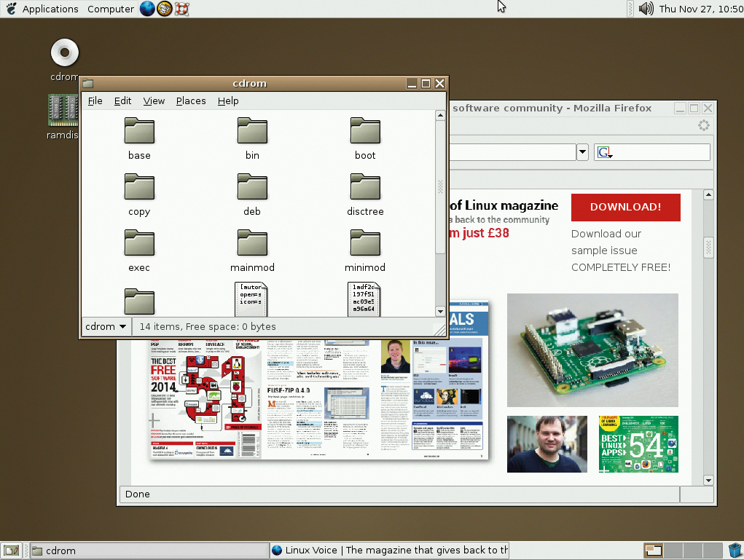Click the 'of Linux magazine' heading
The width and height of the screenshot is (744, 560).
[504, 205]
